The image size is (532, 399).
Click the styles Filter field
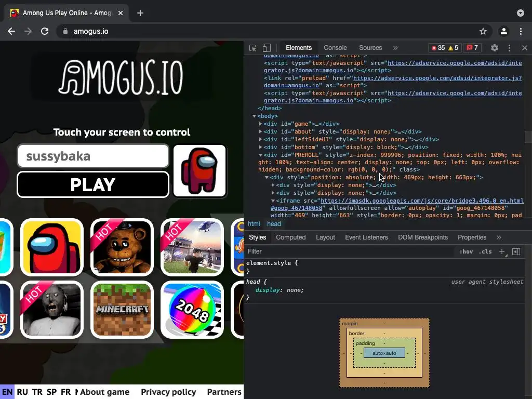(350, 251)
